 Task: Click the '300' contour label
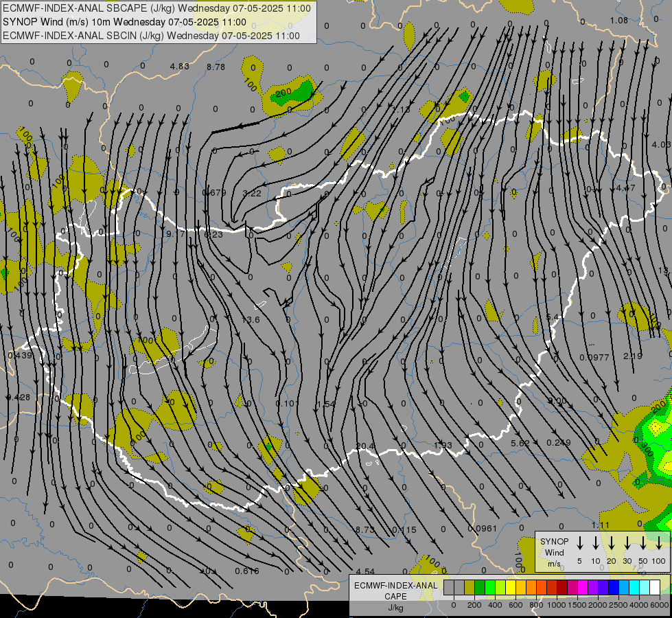(x=647, y=448)
